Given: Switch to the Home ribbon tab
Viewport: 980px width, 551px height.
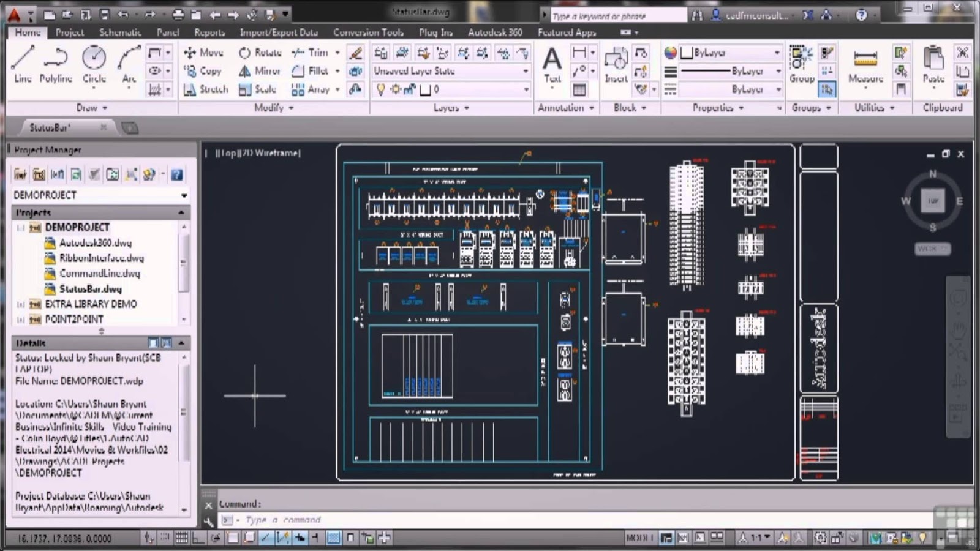Looking at the screenshot, I should pos(28,32).
